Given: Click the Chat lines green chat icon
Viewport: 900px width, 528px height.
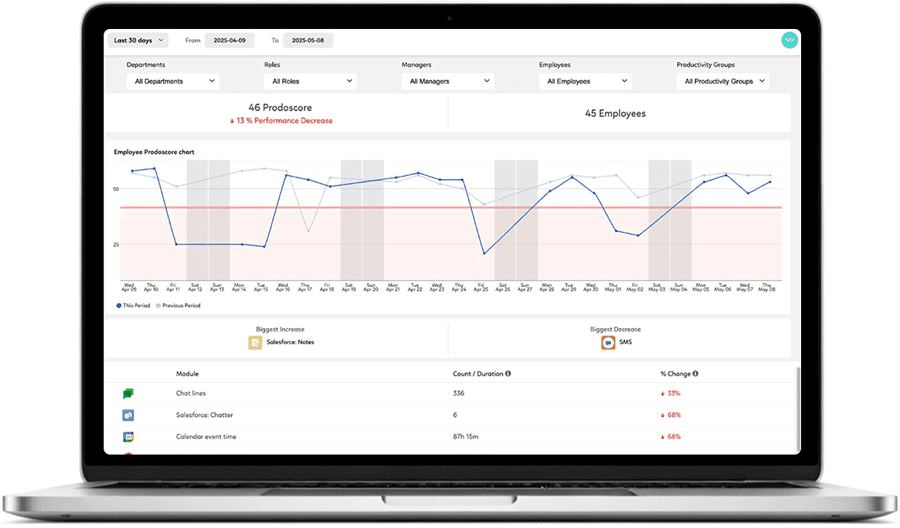Looking at the screenshot, I should [x=128, y=393].
